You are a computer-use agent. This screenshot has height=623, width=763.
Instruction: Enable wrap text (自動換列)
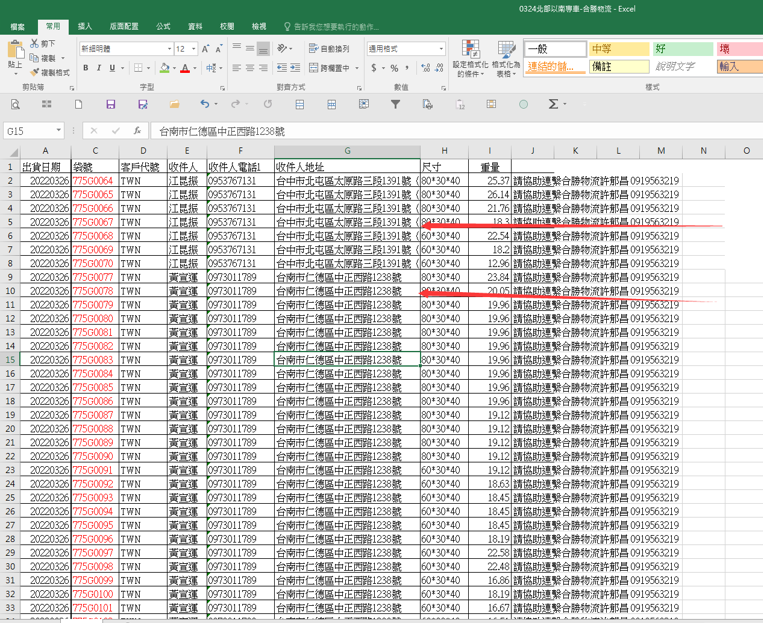[x=329, y=49]
